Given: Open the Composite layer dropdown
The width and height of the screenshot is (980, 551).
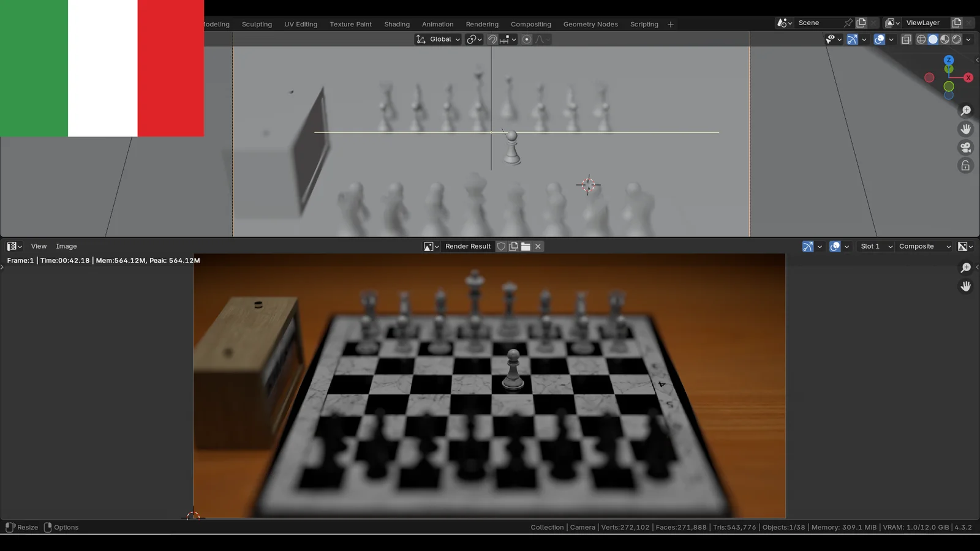Looking at the screenshot, I should [x=924, y=246].
